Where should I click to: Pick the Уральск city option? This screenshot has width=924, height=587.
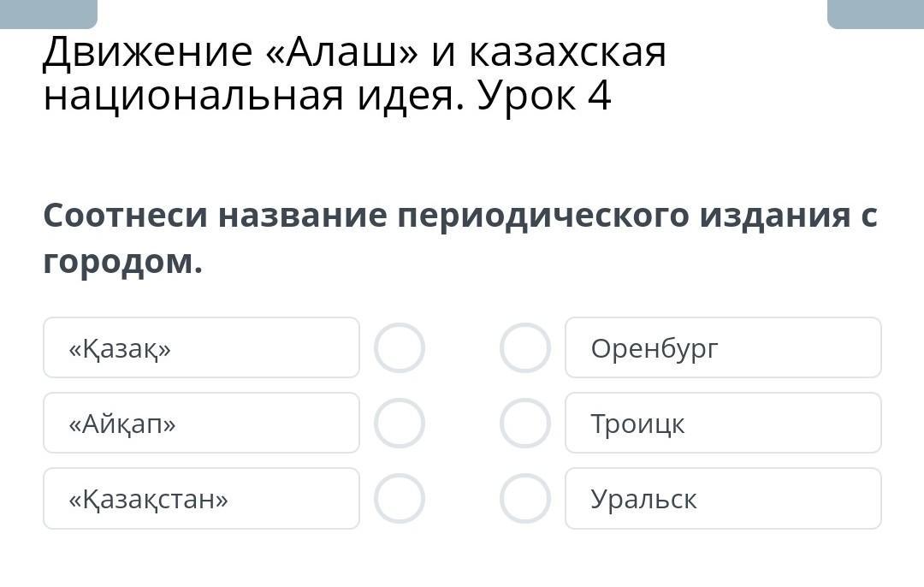(723, 499)
